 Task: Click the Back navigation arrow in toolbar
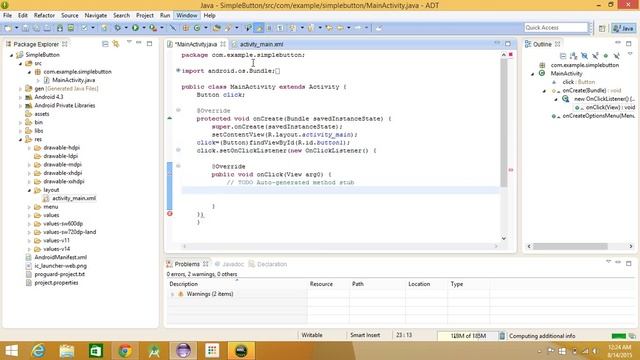coord(340,28)
